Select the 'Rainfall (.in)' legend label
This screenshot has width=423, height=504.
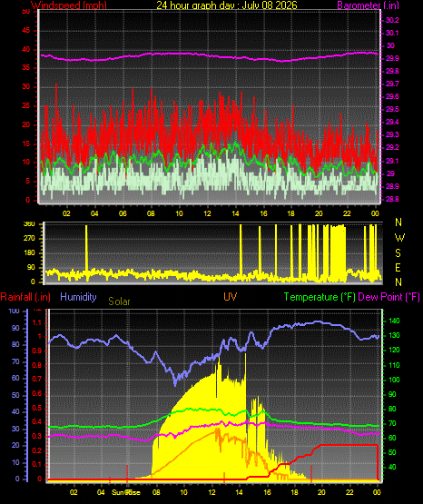pyautogui.click(x=25, y=297)
